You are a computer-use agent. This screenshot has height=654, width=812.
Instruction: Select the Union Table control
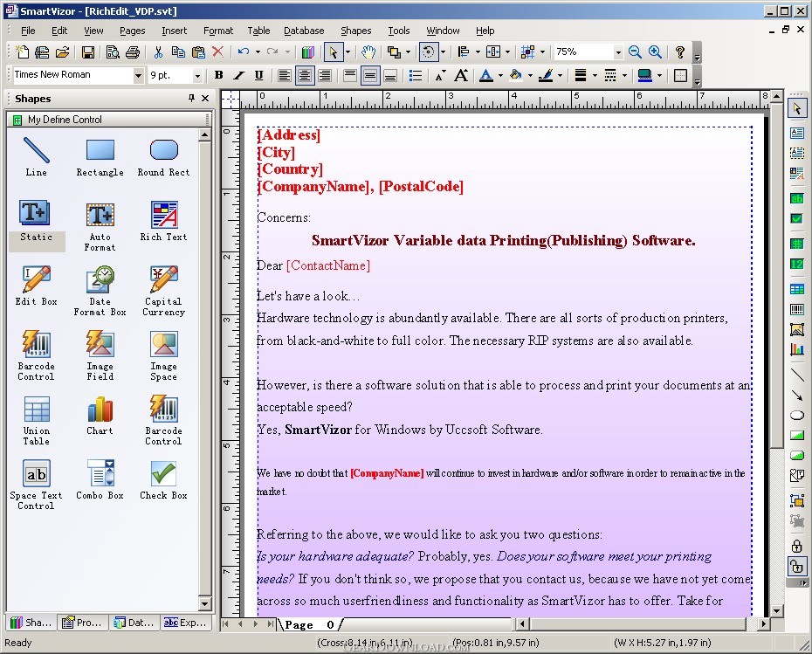(37, 420)
